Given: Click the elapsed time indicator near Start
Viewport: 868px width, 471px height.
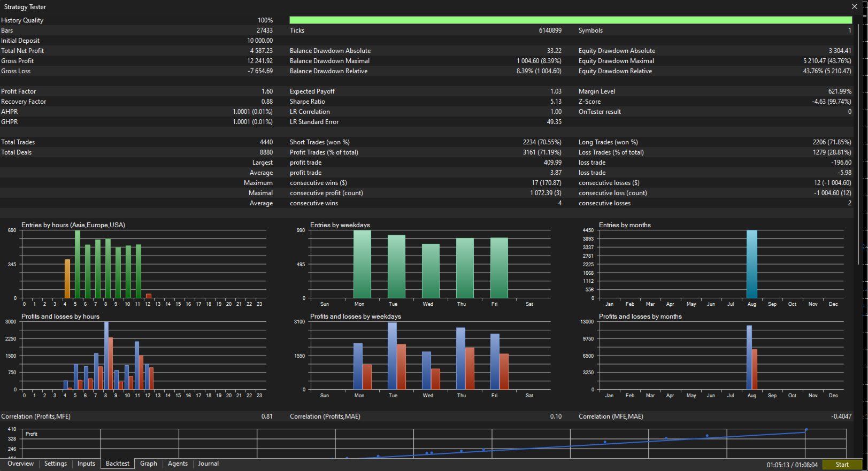Looking at the screenshot, I should point(792,465).
